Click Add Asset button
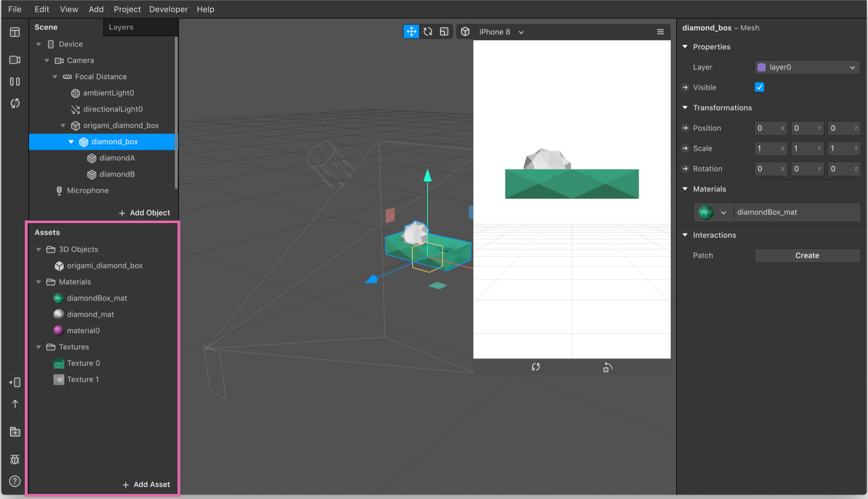 pos(146,484)
